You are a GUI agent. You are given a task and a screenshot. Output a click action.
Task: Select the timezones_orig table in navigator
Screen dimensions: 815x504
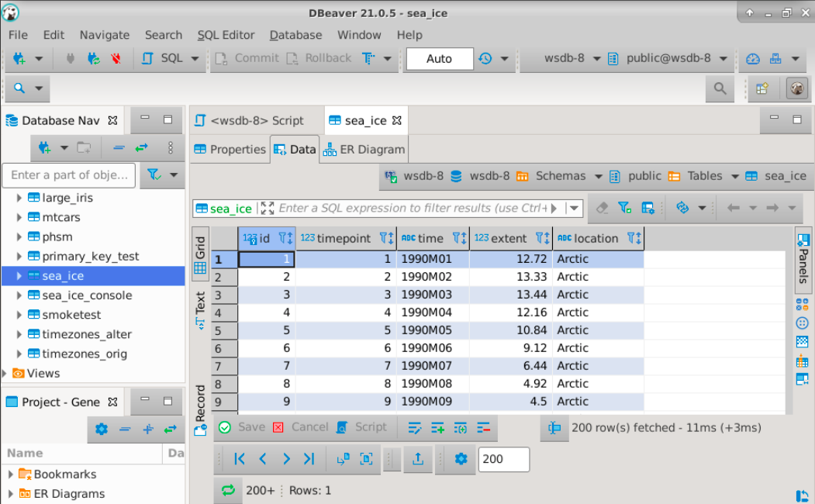point(85,354)
